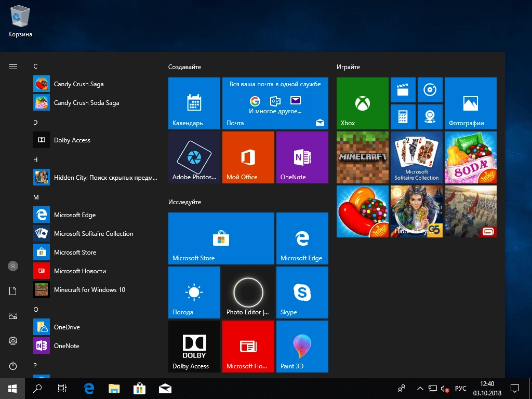Select Microsoft Store in app list
This screenshot has width=532, height=399.
point(96,252)
